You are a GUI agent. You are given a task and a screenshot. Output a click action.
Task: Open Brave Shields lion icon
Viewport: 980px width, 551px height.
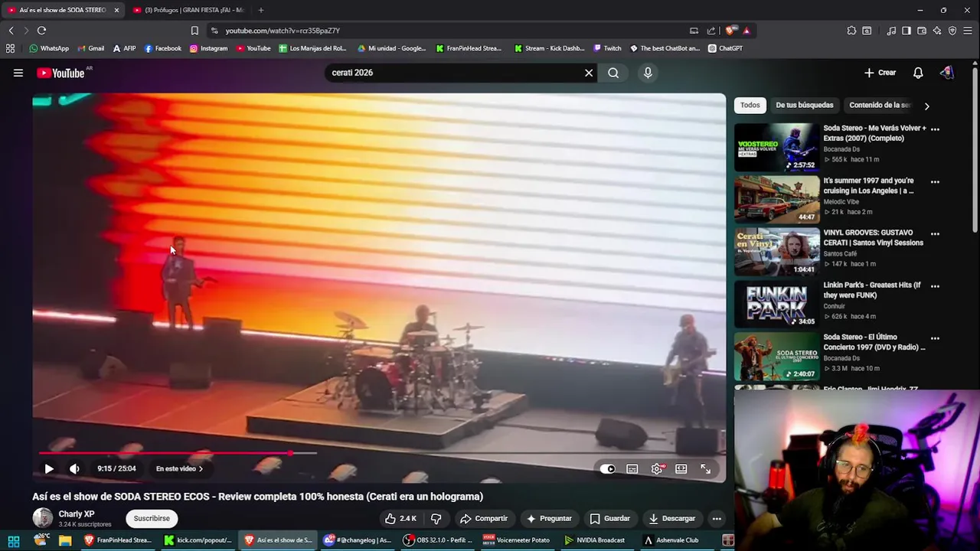pos(731,31)
